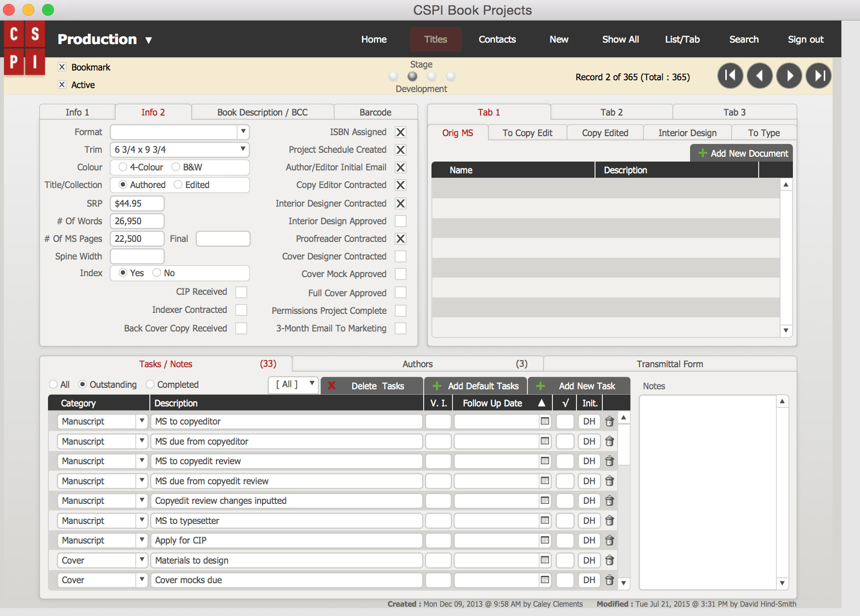Go to the previous record
860x616 pixels.
point(760,76)
